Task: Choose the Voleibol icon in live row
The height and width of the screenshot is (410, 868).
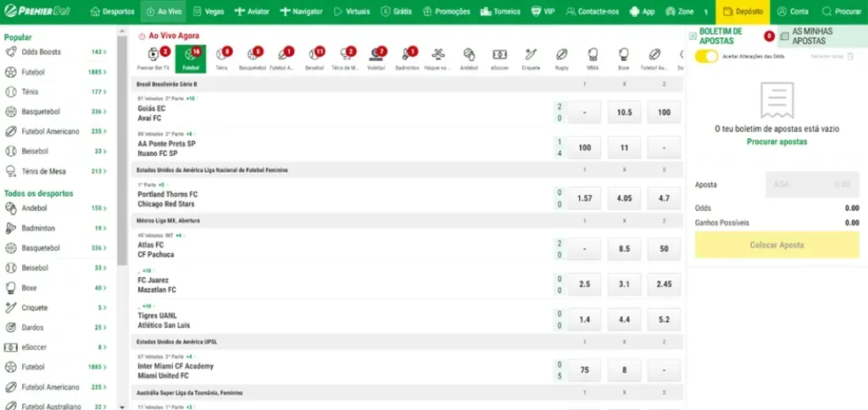Action: pos(376,57)
